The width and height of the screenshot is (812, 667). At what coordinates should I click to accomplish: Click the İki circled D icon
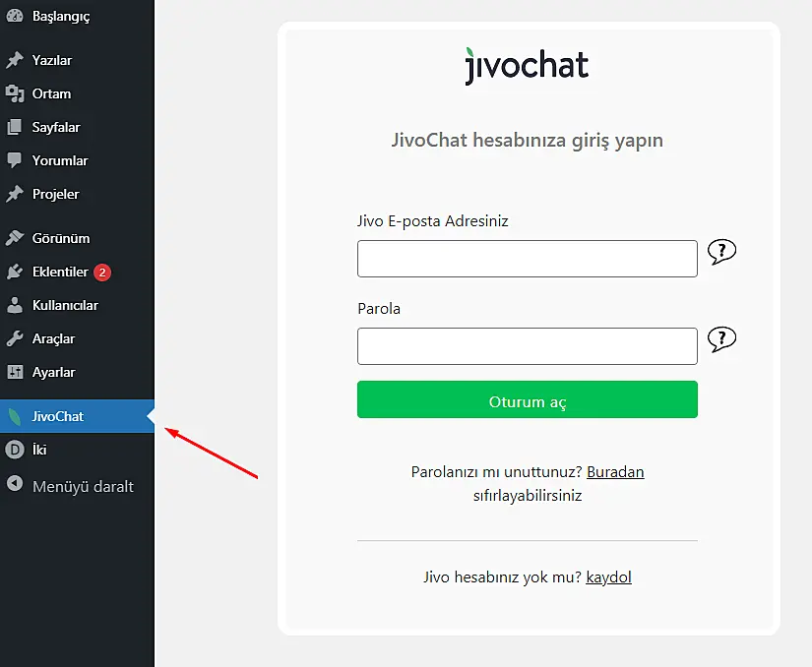tap(15, 450)
